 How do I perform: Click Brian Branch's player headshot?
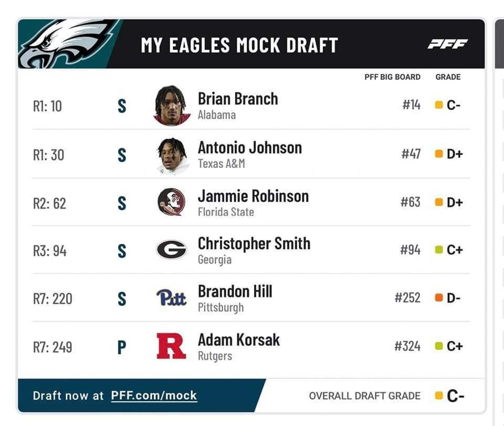coord(172,105)
